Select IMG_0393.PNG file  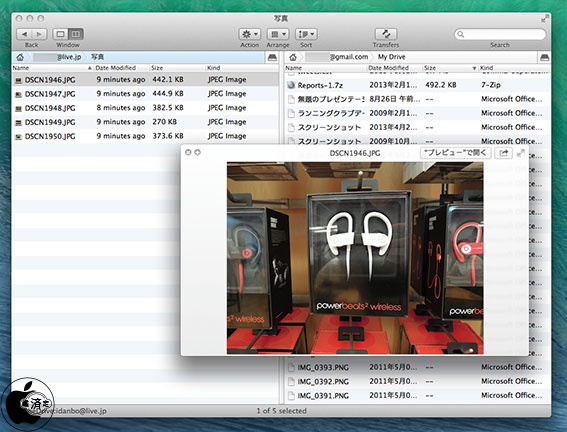point(417,367)
